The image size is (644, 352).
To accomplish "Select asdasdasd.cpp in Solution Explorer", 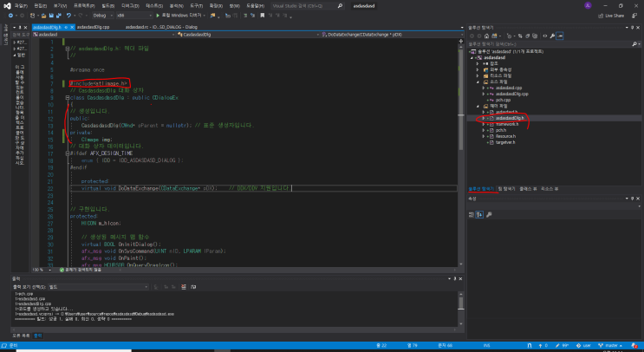I will (x=509, y=88).
